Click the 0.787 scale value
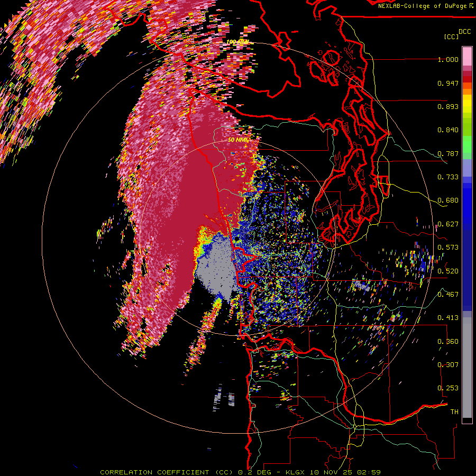 point(448,153)
